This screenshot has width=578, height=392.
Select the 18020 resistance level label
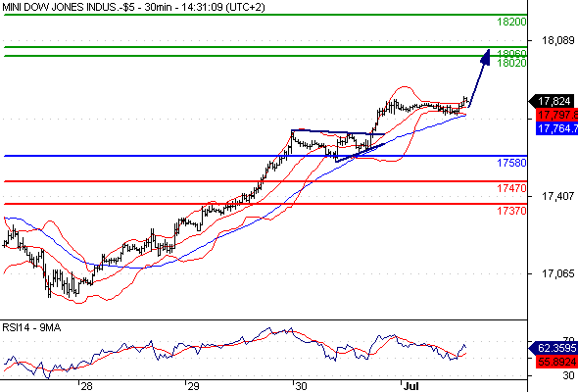511,63
